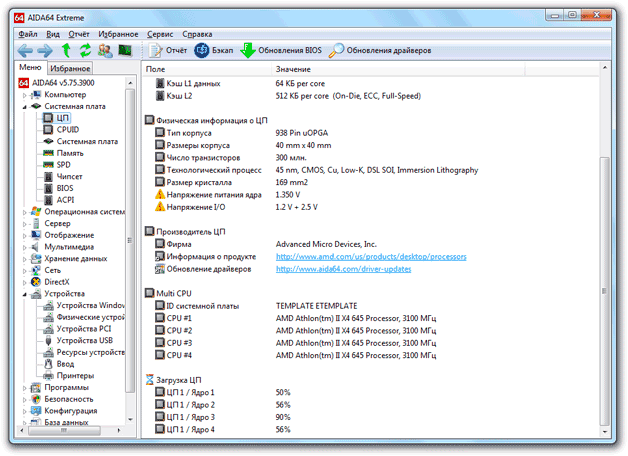
Task: Expand the Операционная система node
Action: click(24, 212)
